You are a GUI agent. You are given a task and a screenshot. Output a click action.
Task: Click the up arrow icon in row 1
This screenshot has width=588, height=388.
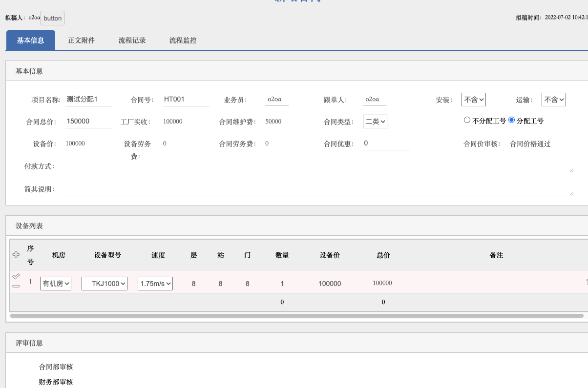[x=586, y=282]
